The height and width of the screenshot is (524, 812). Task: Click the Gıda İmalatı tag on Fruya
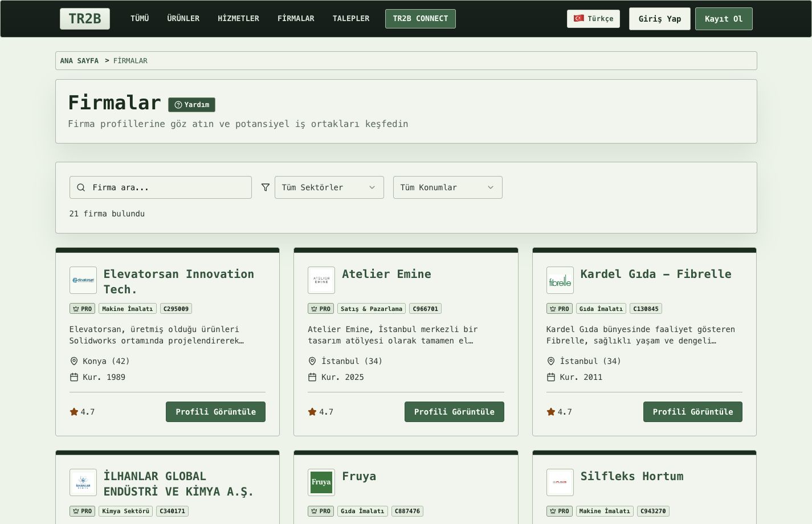point(362,511)
